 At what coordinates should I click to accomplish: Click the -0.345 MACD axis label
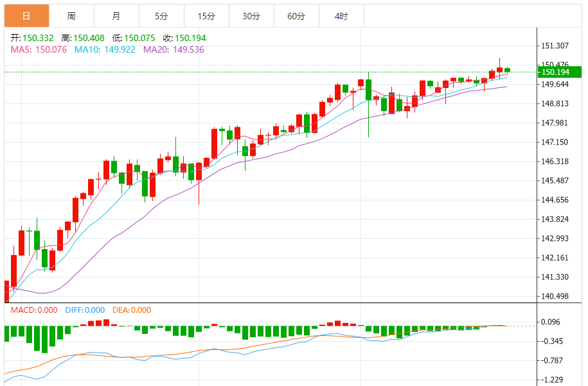pyautogui.click(x=552, y=342)
